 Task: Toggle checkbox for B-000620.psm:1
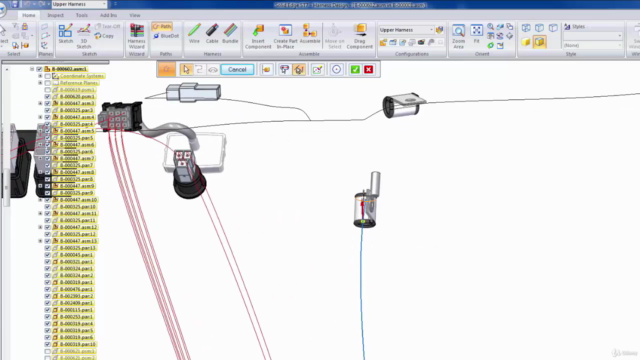point(48,97)
